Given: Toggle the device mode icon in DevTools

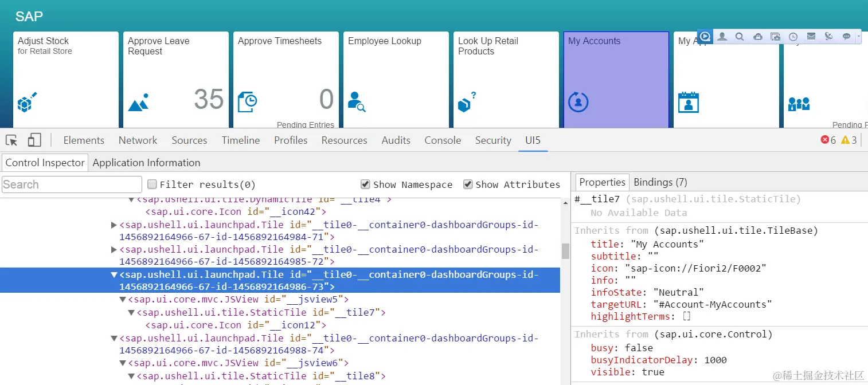Looking at the screenshot, I should point(34,140).
